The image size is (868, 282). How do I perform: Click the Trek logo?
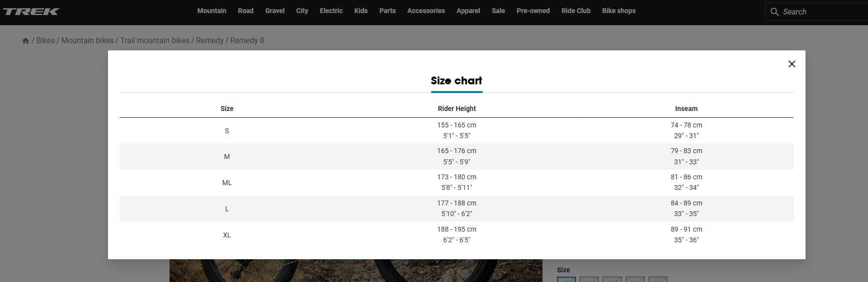tap(31, 12)
